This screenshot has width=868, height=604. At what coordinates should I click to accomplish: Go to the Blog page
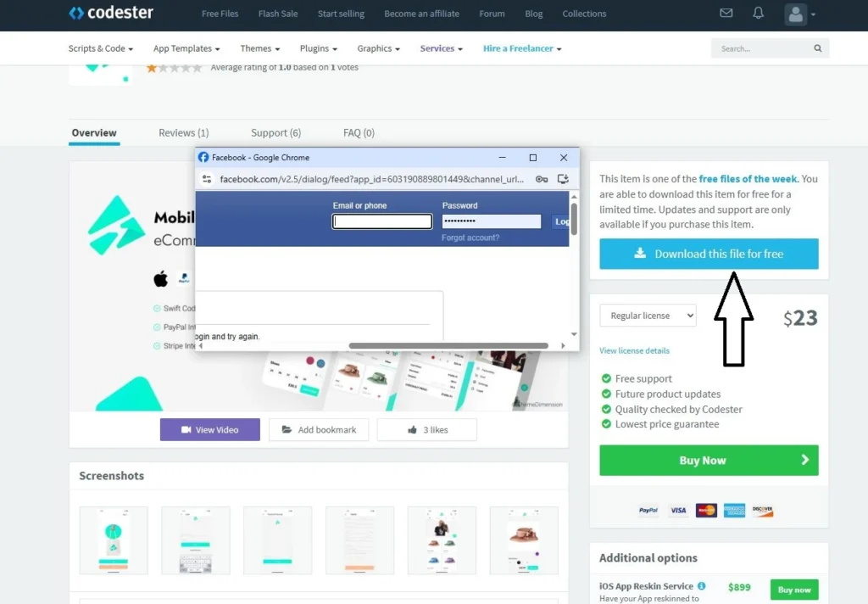coord(534,14)
